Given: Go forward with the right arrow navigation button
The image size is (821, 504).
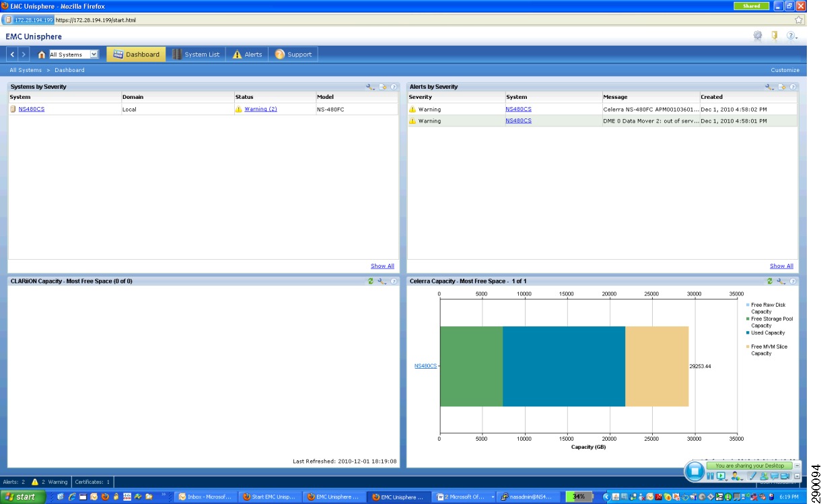Looking at the screenshot, I should 24,54.
